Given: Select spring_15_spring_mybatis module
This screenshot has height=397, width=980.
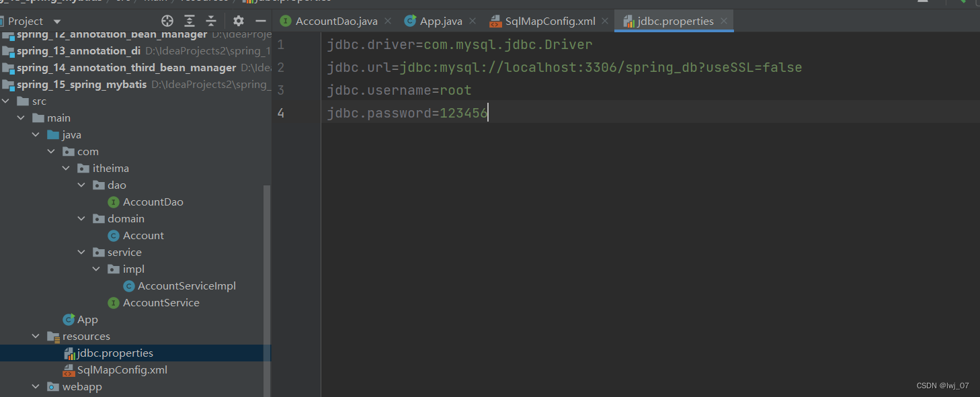Looking at the screenshot, I should [82, 85].
